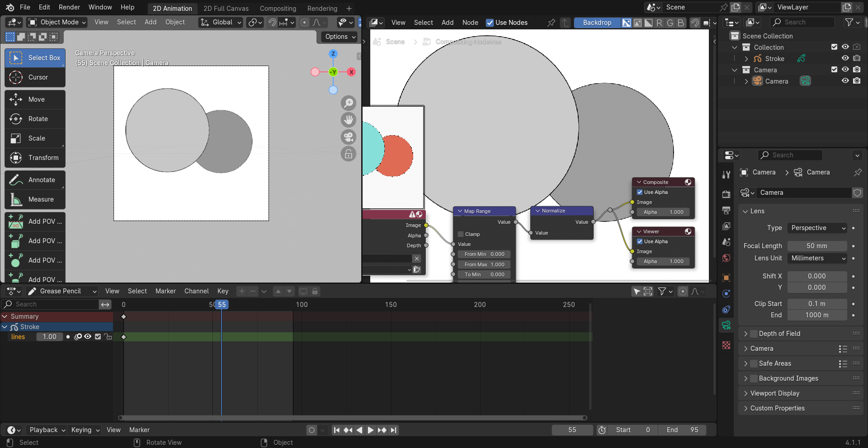
Task: Click the Focal Length value field
Action: [817, 246]
